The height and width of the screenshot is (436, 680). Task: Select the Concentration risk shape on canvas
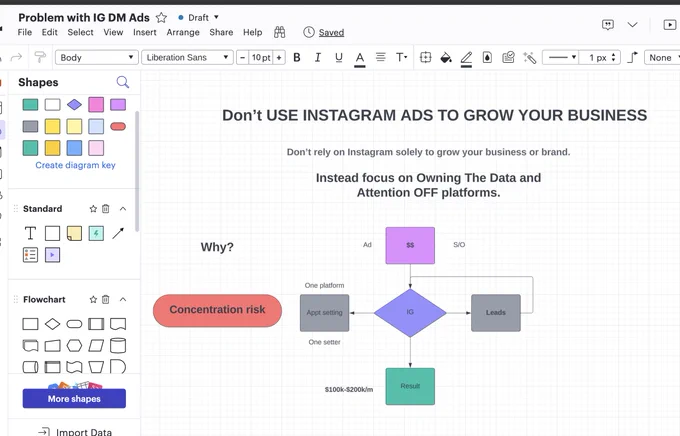pyautogui.click(x=217, y=310)
